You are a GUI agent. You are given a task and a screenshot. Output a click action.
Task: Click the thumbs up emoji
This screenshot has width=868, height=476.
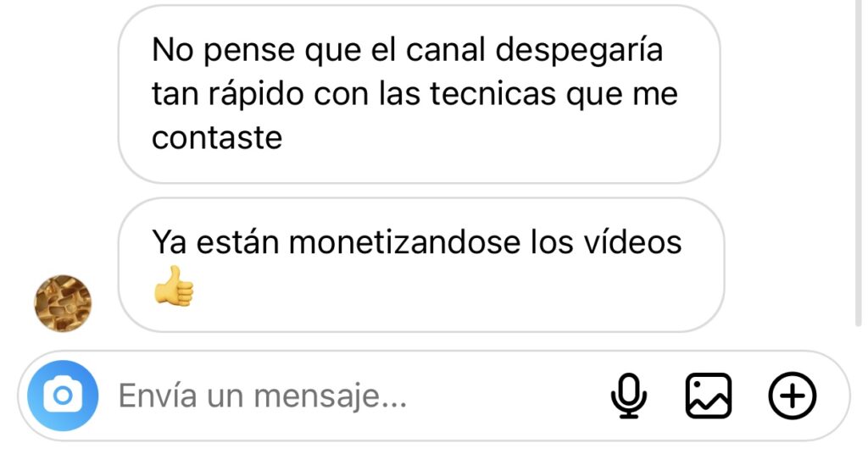pyautogui.click(x=174, y=285)
